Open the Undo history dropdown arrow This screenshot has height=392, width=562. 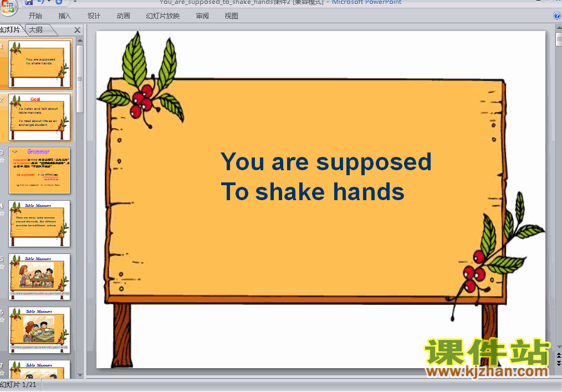(x=49, y=2)
